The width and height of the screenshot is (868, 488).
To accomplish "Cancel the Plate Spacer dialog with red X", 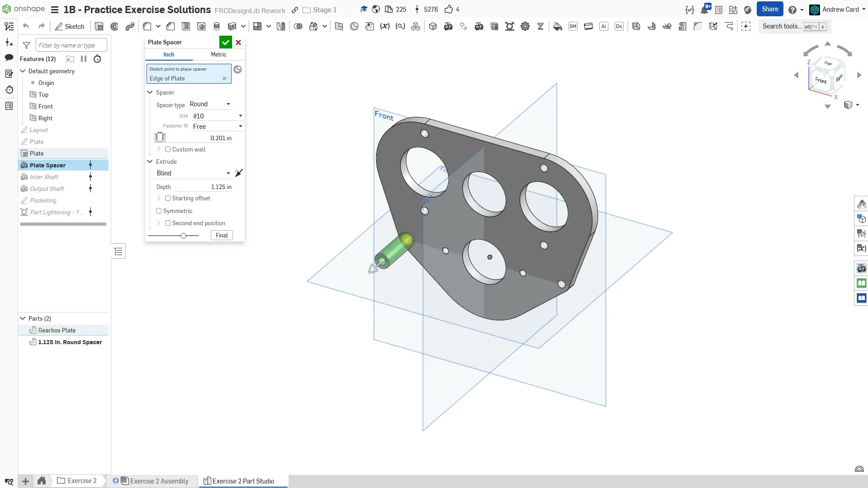I will click(x=238, y=43).
